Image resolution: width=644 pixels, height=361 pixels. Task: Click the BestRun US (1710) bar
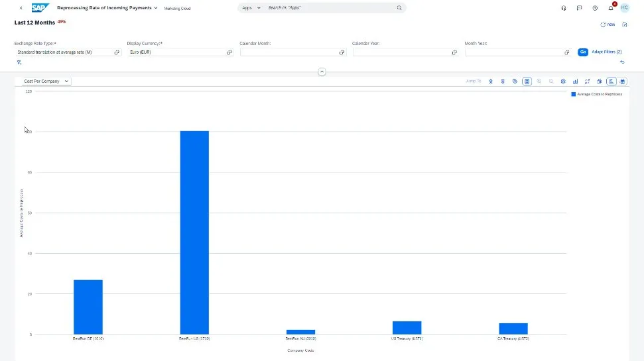click(x=194, y=232)
